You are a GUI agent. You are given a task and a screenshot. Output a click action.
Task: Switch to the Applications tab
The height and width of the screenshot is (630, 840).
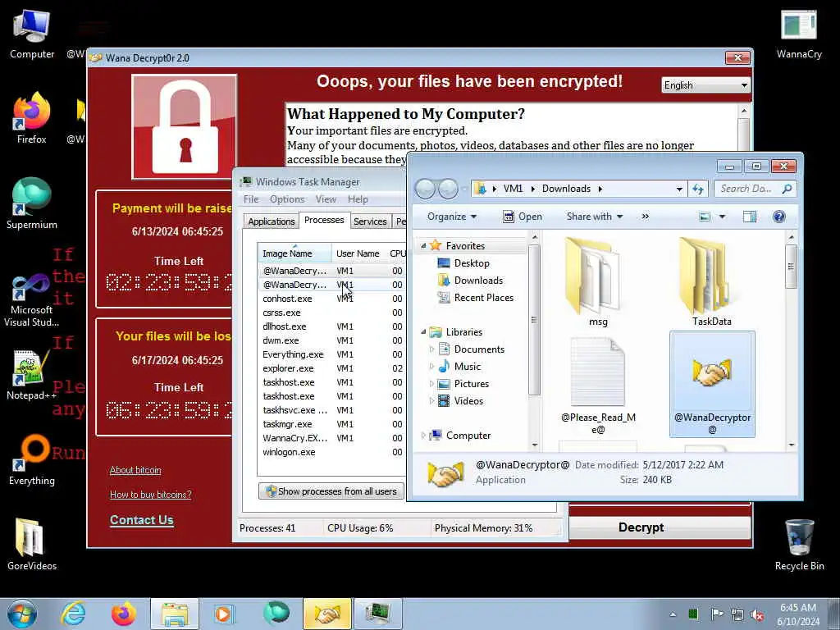[271, 221]
